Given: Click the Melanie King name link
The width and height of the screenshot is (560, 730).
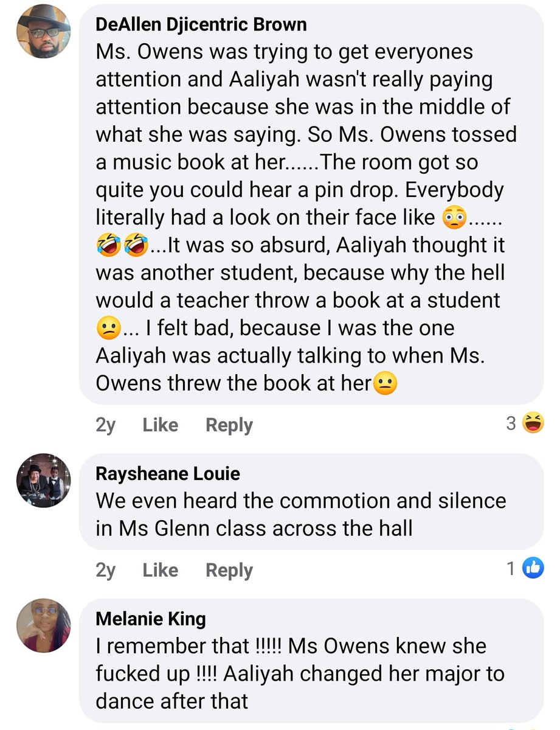Looking at the screenshot, I should [151, 619].
